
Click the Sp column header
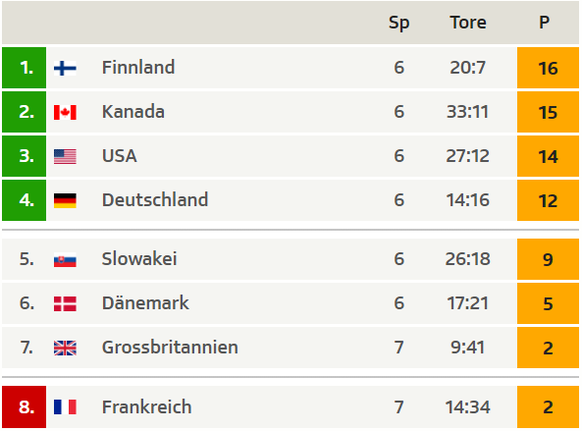pos(399,23)
